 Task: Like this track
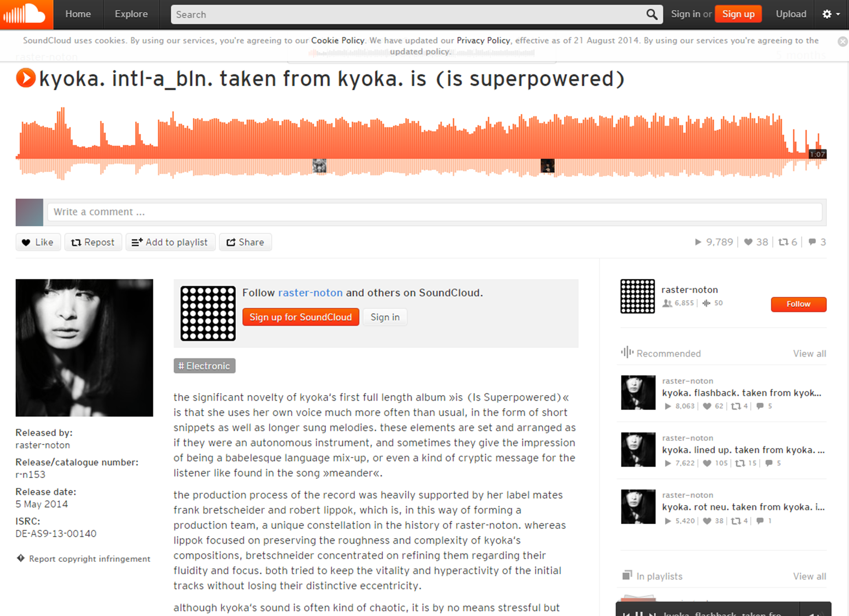click(x=38, y=242)
